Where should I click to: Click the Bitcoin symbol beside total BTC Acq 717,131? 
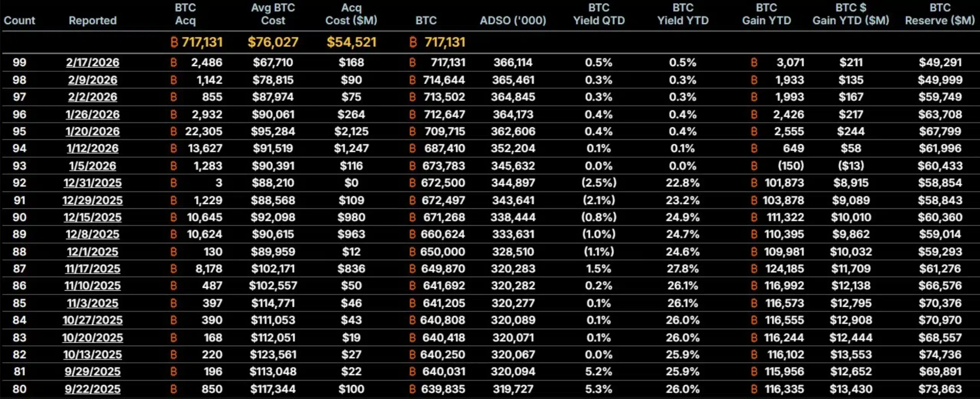pyautogui.click(x=174, y=42)
